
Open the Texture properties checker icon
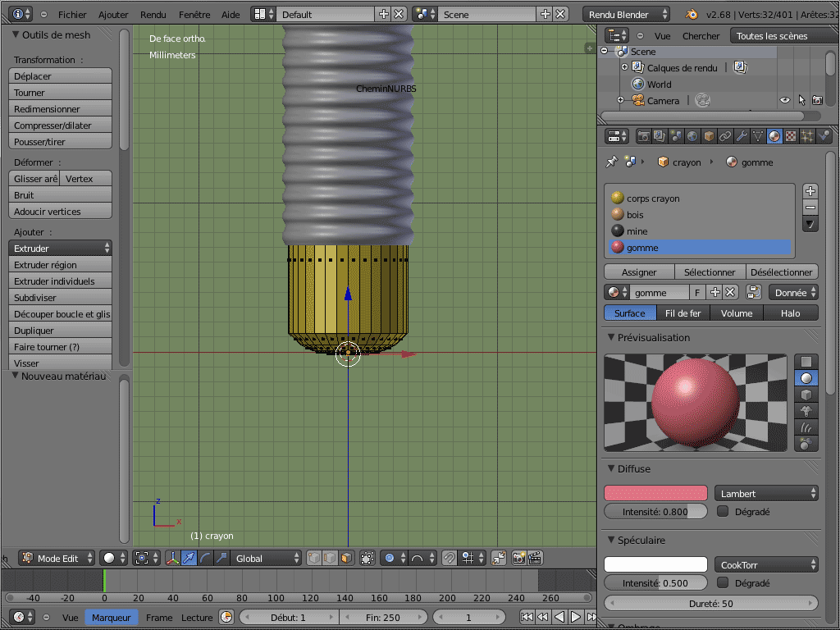tap(790, 137)
